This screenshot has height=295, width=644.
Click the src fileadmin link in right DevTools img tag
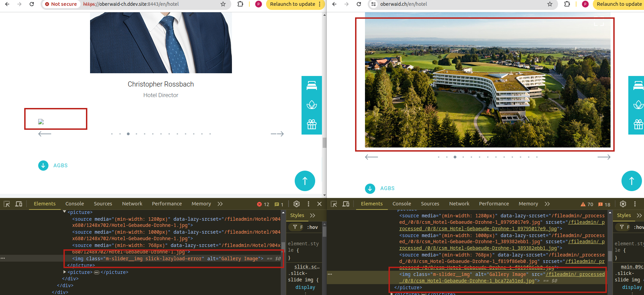point(502,278)
